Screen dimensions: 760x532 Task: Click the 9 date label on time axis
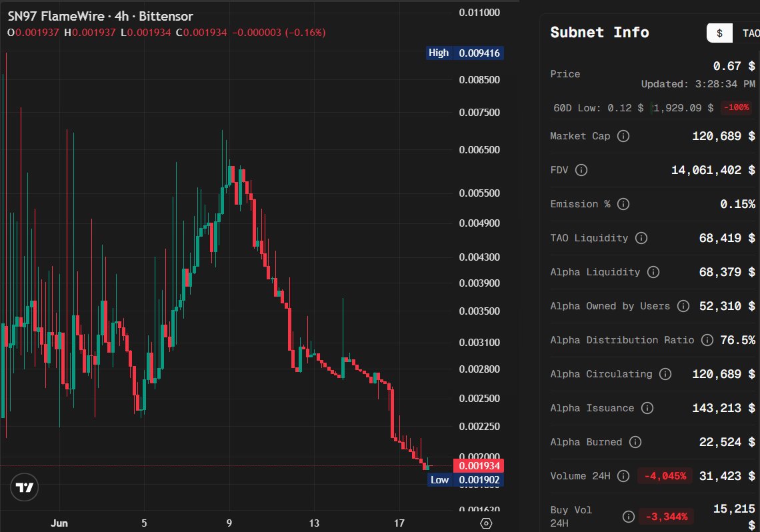229,523
